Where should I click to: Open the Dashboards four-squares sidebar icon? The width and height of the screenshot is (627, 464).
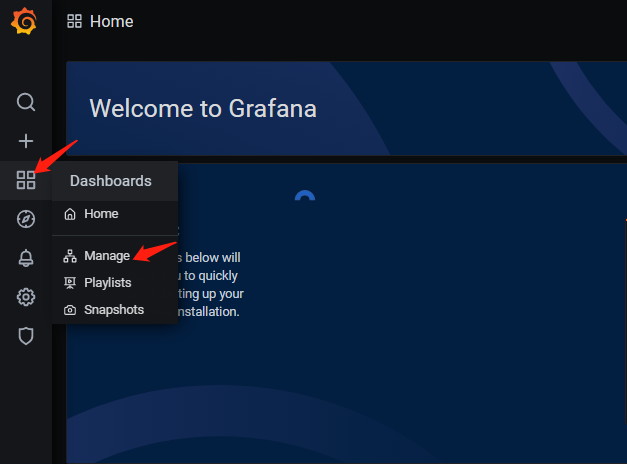pyautogui.click(x=26, y=180)
